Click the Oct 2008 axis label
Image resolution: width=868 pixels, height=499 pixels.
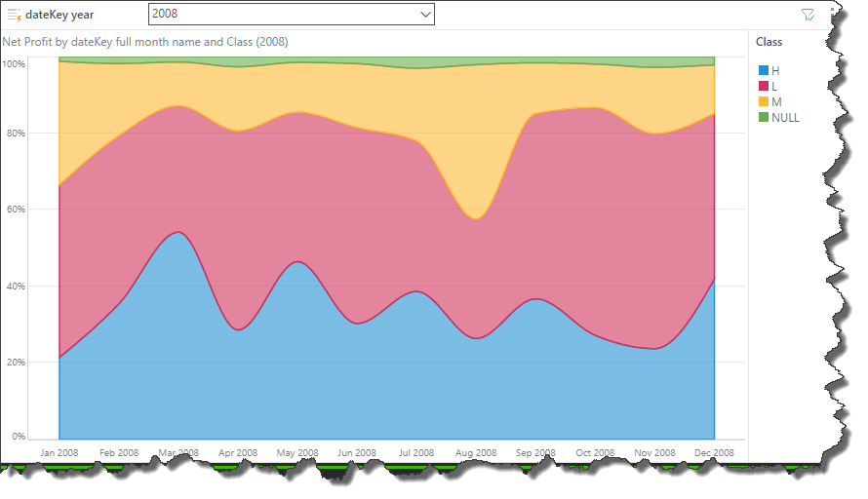point(595,453)
